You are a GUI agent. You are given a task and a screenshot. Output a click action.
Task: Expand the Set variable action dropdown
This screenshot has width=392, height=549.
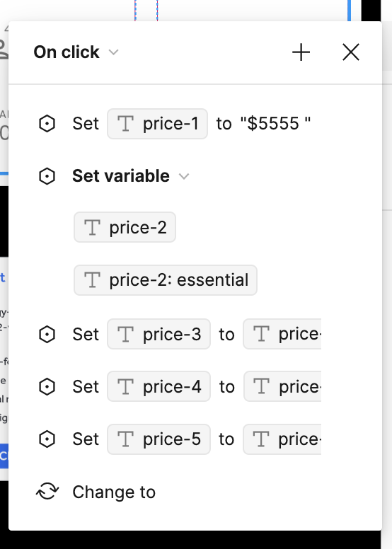[x=184, y=176]
